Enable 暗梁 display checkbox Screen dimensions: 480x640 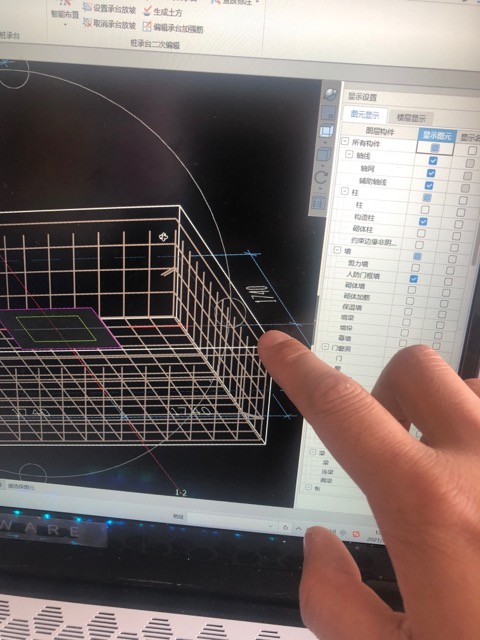point(406,322)
